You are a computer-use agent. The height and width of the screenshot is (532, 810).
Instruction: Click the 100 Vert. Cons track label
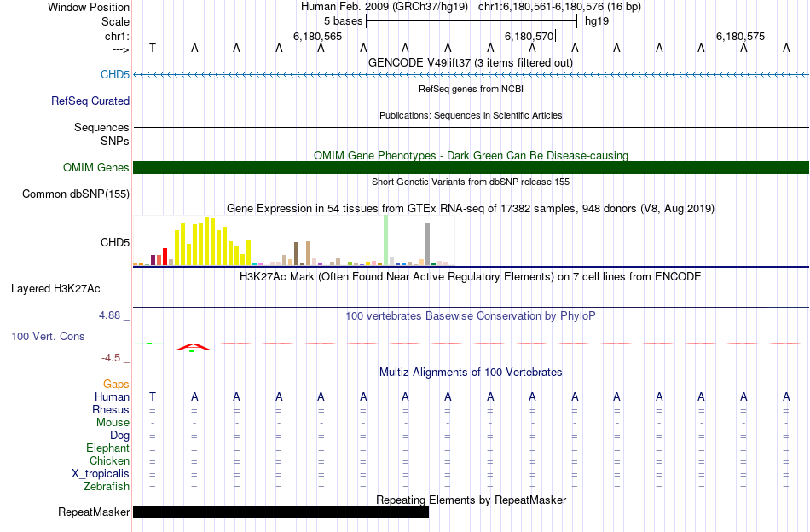click(x=48, y=336)
